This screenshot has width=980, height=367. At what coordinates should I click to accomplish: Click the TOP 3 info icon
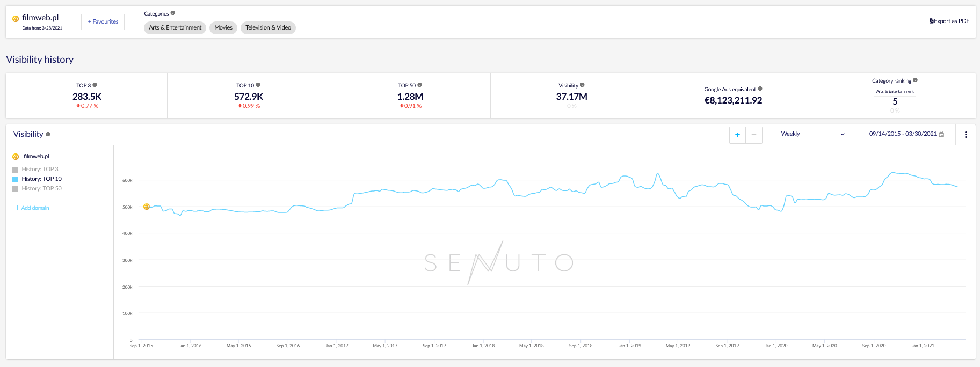click(95, 85)
